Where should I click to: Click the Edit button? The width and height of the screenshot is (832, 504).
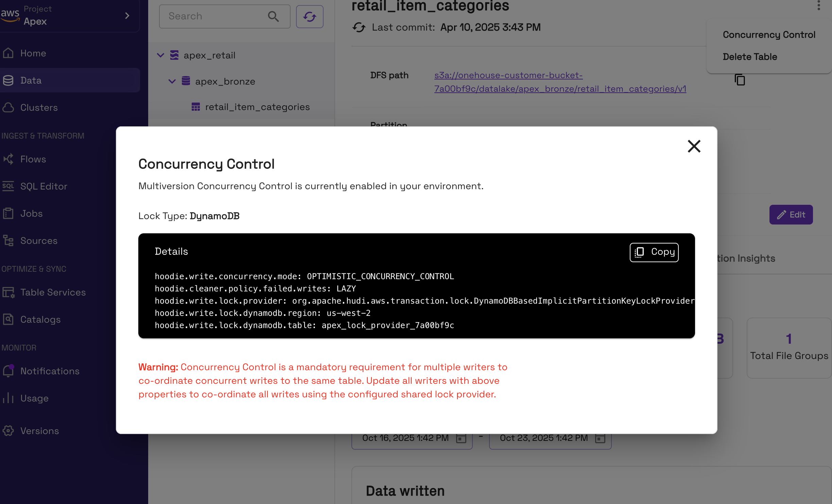point(791,215)
